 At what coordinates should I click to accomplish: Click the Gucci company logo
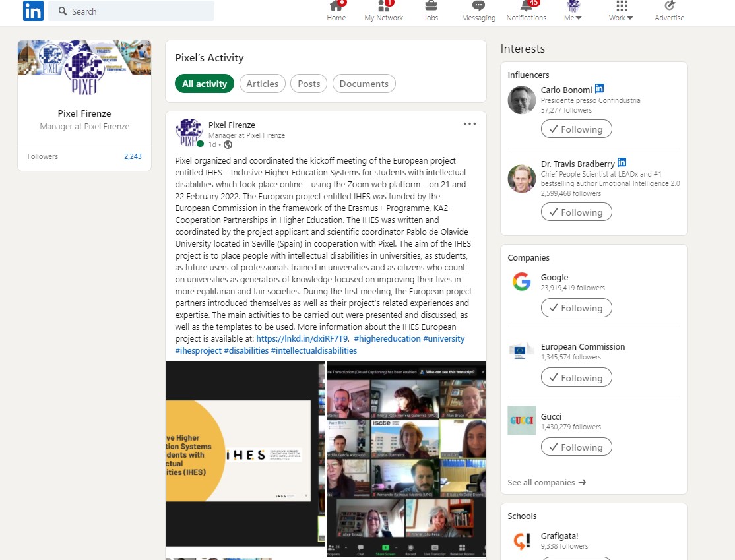click(x=522, y=420)
